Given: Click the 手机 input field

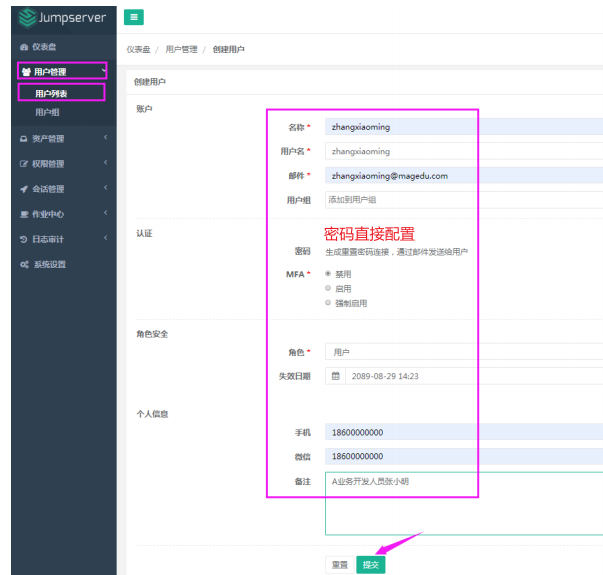Looking at the screenshot, I should [464, 432].
